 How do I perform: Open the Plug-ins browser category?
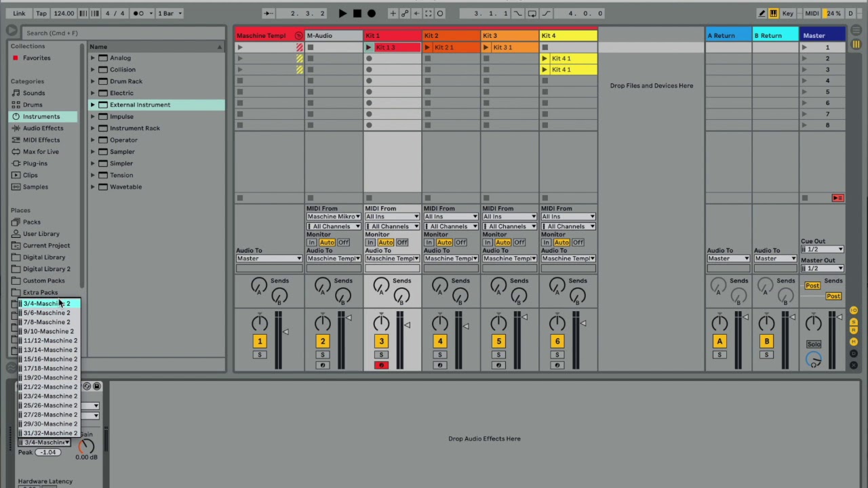pos(35,163)
